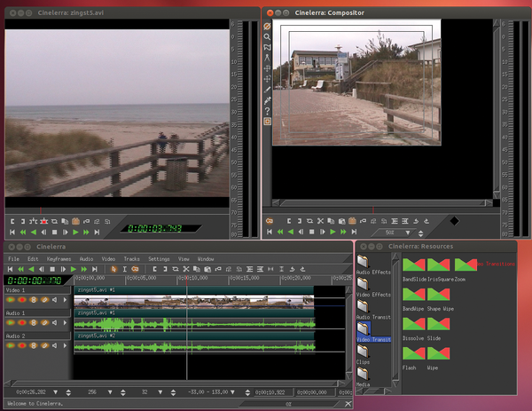
Task: Click the Cut scissors icon in Compositor toolbar
Action: point(320,221)
